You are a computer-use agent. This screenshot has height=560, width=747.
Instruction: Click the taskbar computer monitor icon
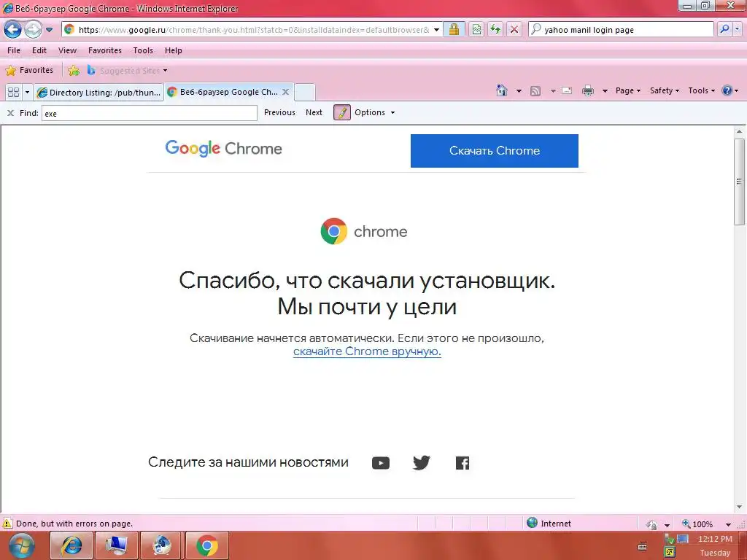coord(116,546)
